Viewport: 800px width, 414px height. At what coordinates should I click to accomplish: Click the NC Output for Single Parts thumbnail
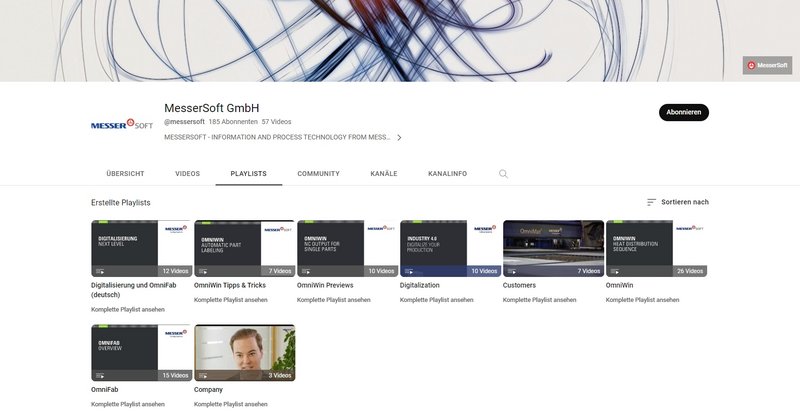click(x=347, y=249)
